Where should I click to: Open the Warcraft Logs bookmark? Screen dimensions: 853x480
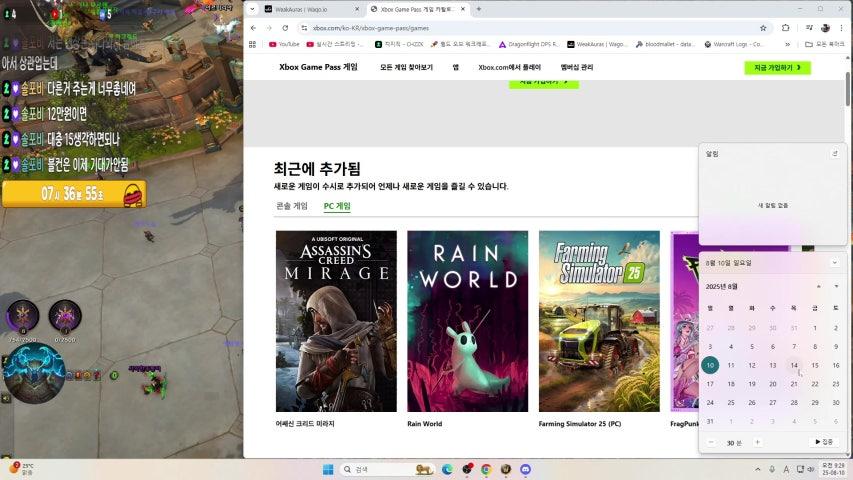[734, 44]
